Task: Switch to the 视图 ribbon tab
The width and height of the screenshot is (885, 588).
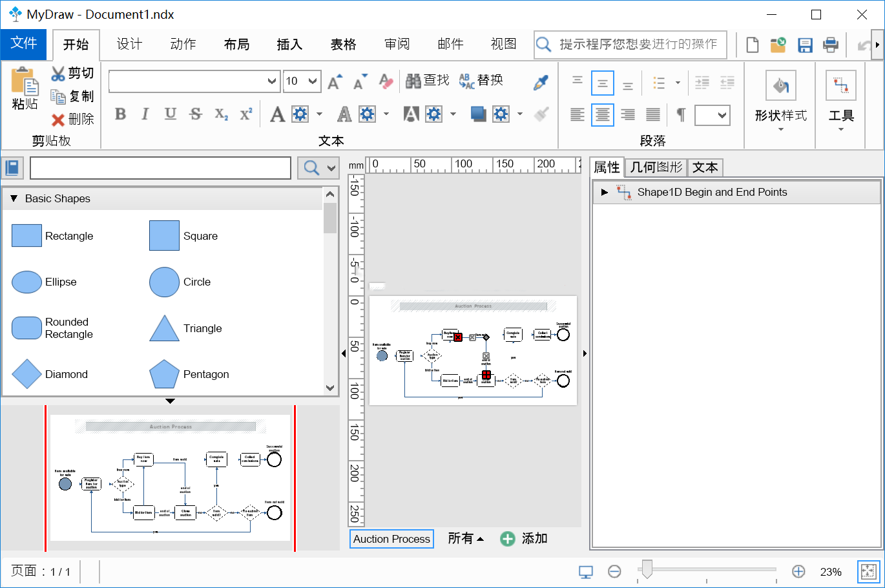Action: [x=504, y=44]
